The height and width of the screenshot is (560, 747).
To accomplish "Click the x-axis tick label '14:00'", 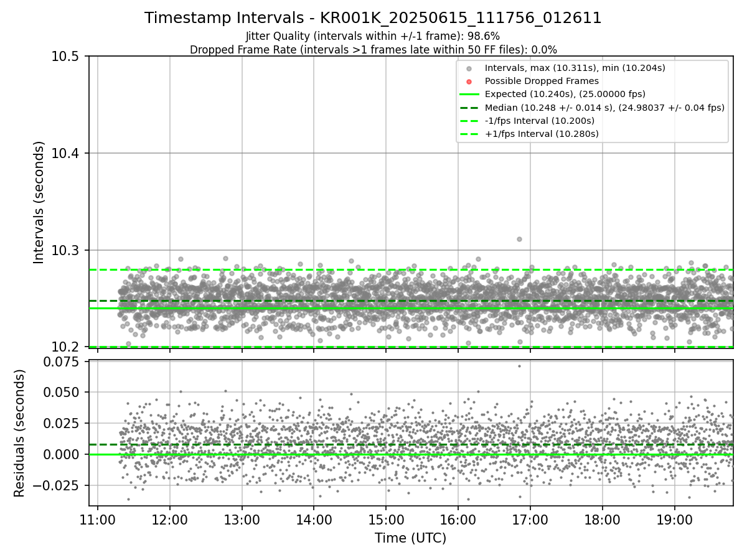I will pos(314,520).
